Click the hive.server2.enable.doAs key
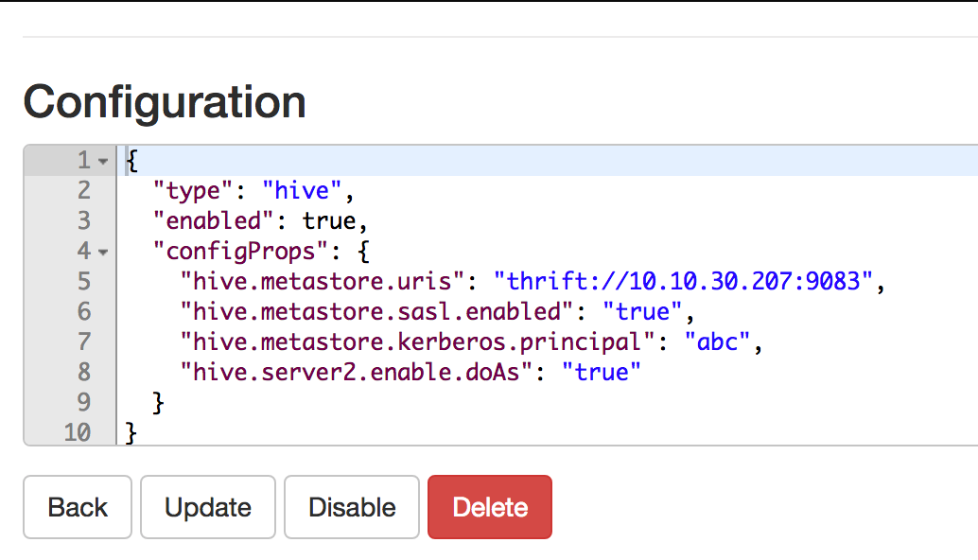Viewport: 978px width, 560px height. pyautogui.click(x=357, y=372)
